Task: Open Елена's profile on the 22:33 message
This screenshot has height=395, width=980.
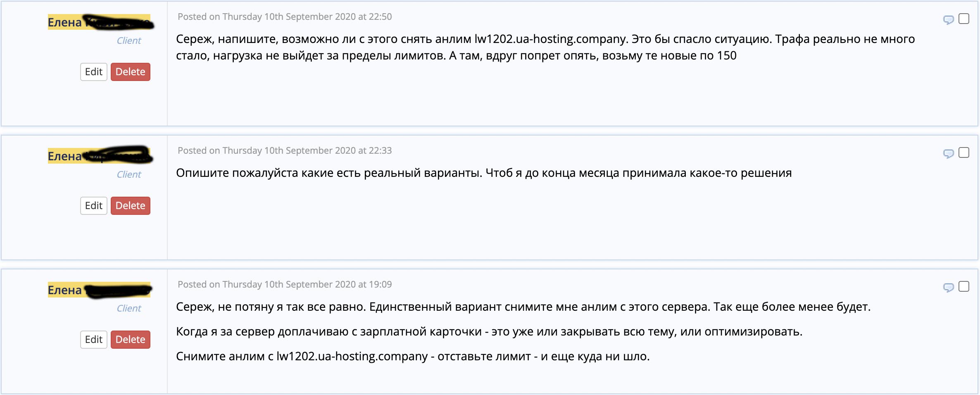Action: pos(65,156)
